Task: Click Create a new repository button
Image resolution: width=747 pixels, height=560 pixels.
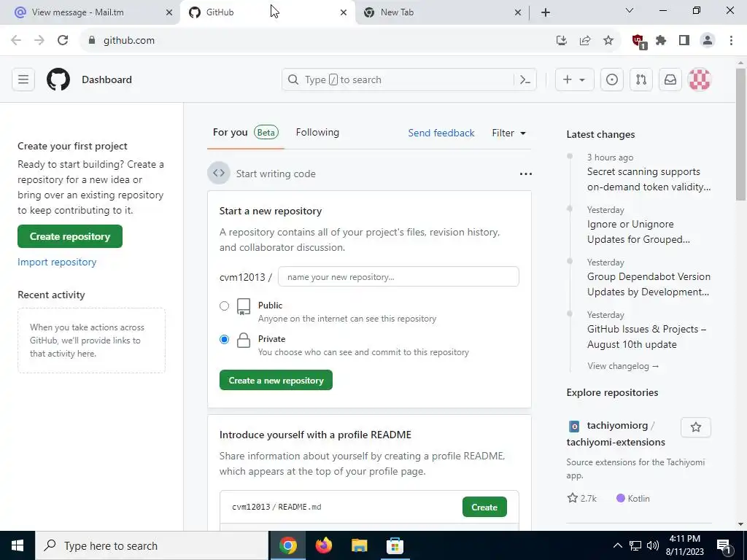Action: [x=276, y=380]
